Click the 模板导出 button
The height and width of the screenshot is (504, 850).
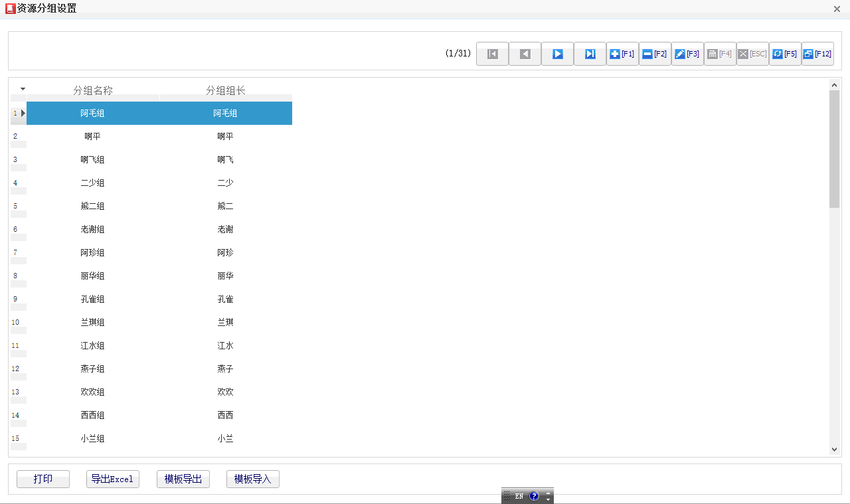pos(183,479)
